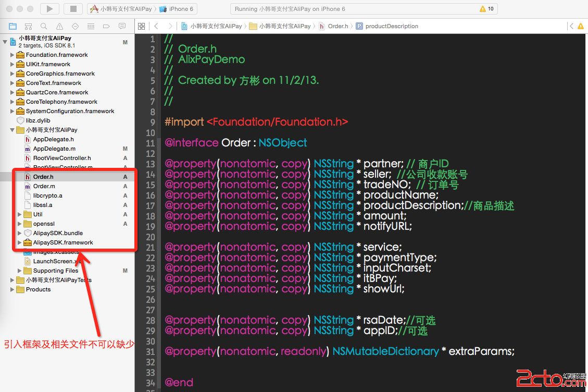Expand the Foundation.framework group

point(12,55)
